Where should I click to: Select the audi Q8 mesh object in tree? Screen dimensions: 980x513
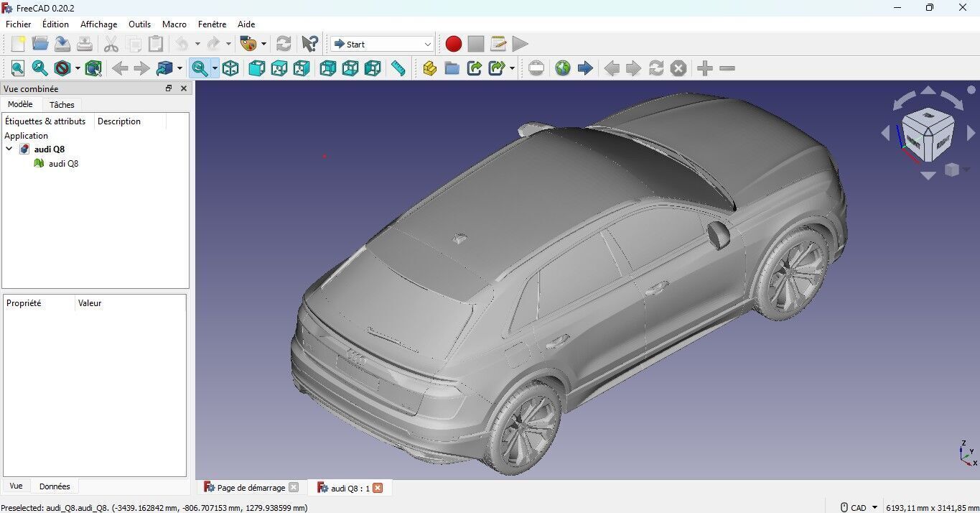click(63, 163)
